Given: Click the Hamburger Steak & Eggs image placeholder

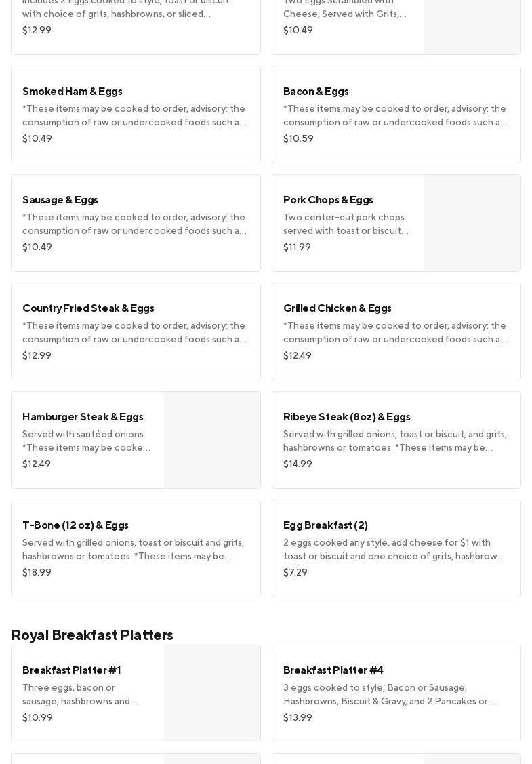Looking at the screenshot, I should pyautogui.click(x=212, y=440).
